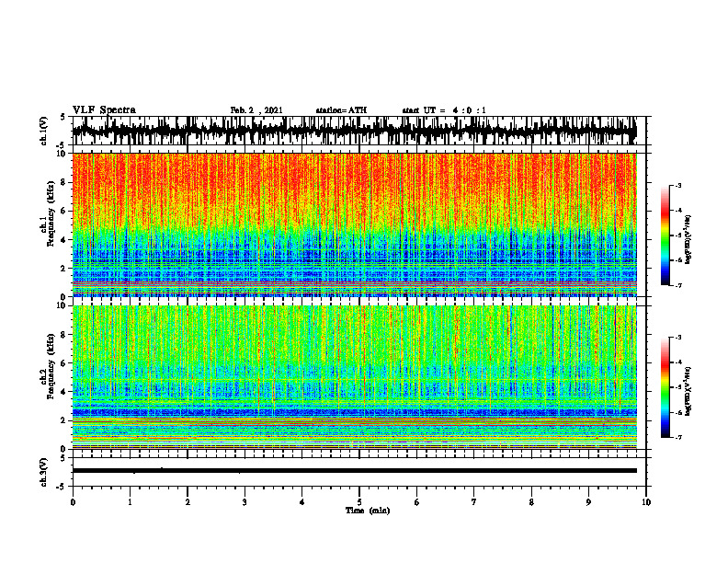Click the log(PSD) label beside ch.2 color scale

click(689, 391)
